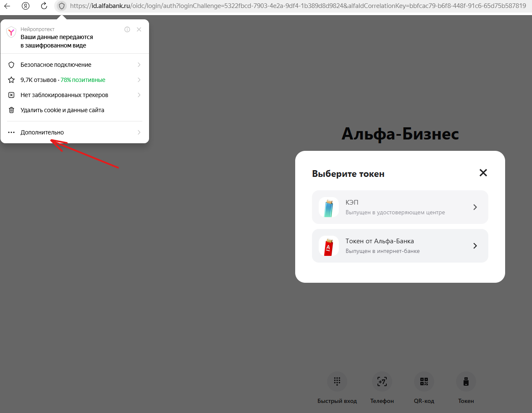Click text Выпущен в интернет-банке
532x413 pixels.
tap(383, 251)
